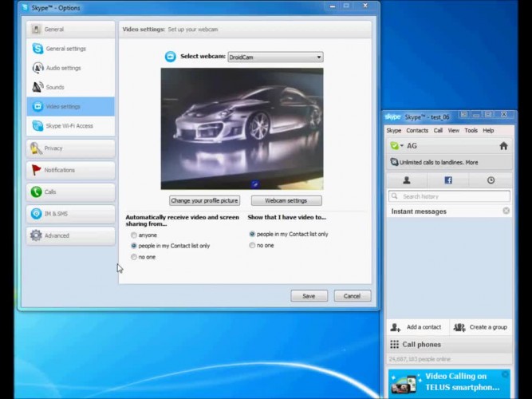532x399 pixels.
Task: Click the Skype Home icon
Action: (x=503, y=146)
